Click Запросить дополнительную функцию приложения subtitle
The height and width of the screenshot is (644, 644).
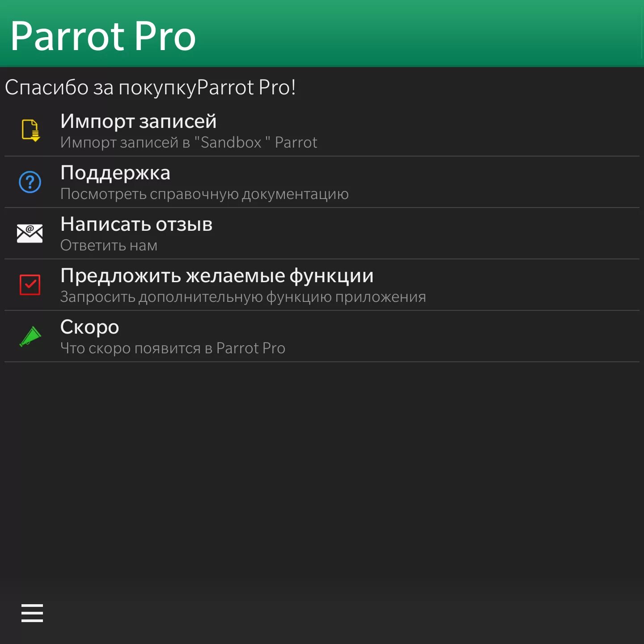click(243, 297)
